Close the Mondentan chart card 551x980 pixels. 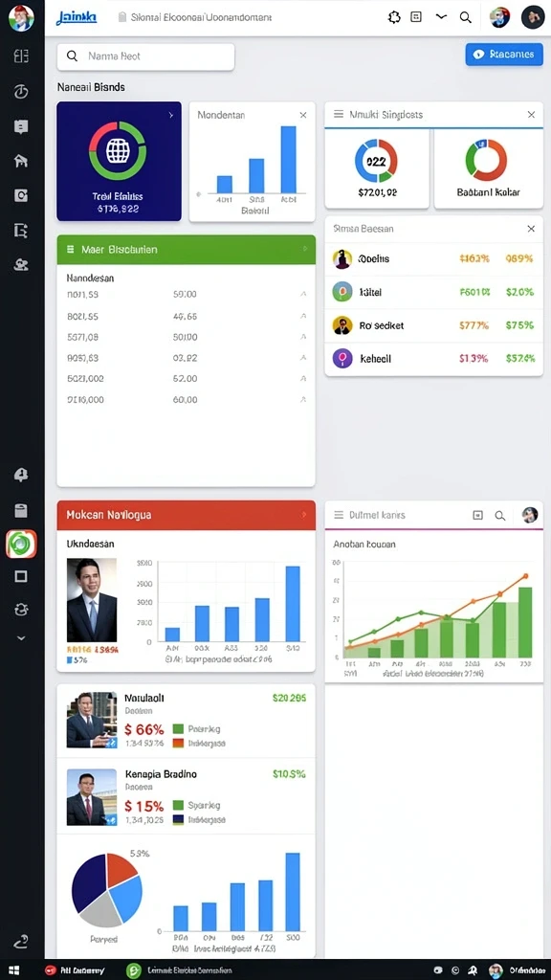pyautogui.click(x=303, y=115)
